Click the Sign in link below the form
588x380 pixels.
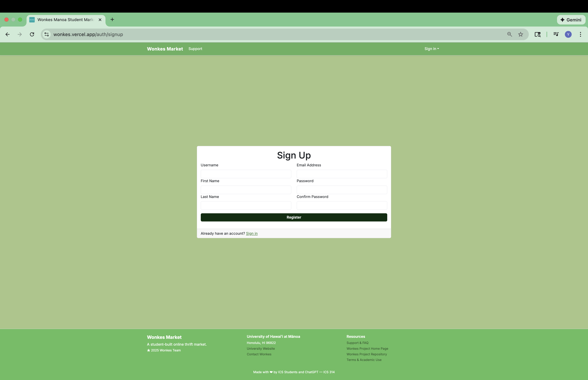pyautogui.click(x=252, y=233)
